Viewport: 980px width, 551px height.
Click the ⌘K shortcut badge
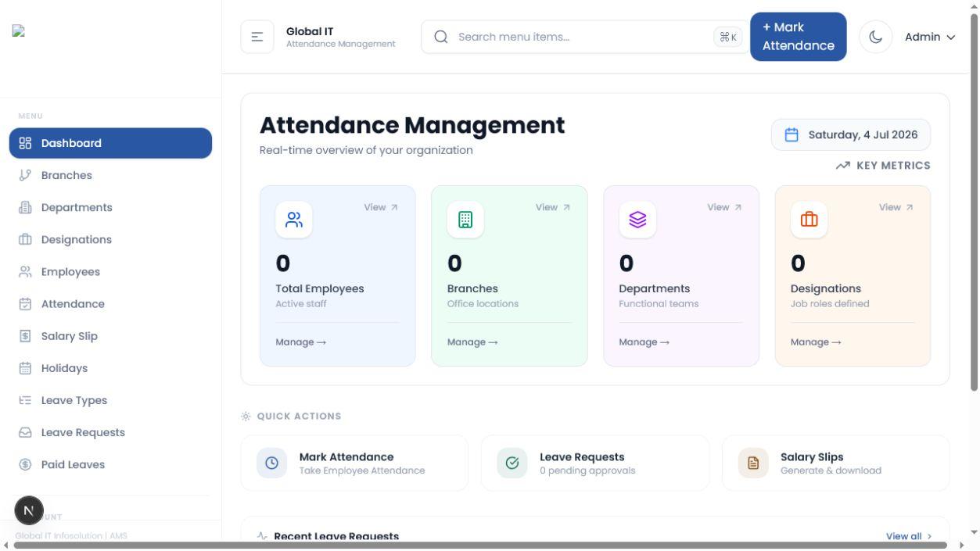click(x=727, y=37)
